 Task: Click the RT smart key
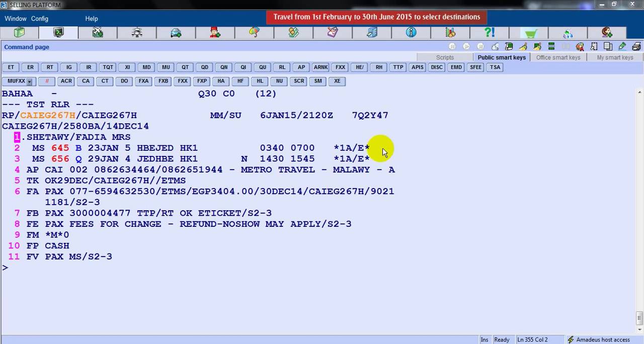[x=50, y=67]
